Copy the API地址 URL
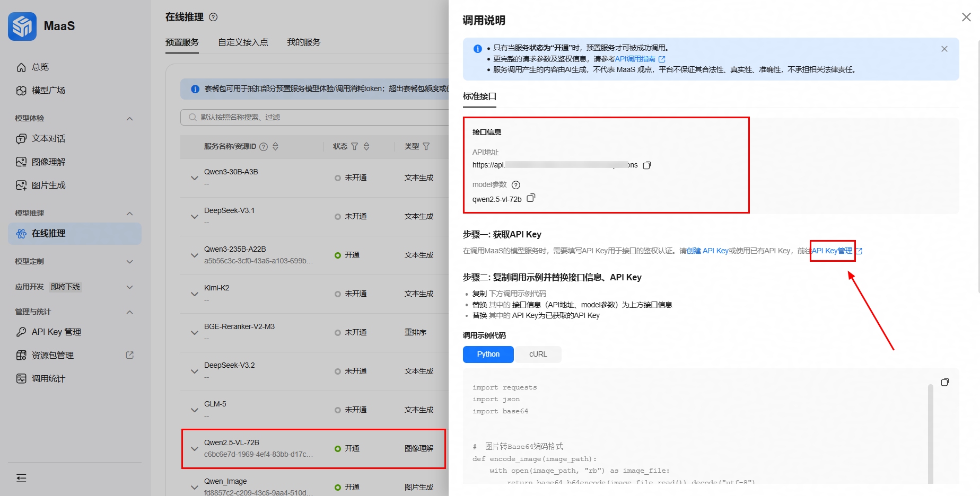980x496 pixels. [647, 165]
